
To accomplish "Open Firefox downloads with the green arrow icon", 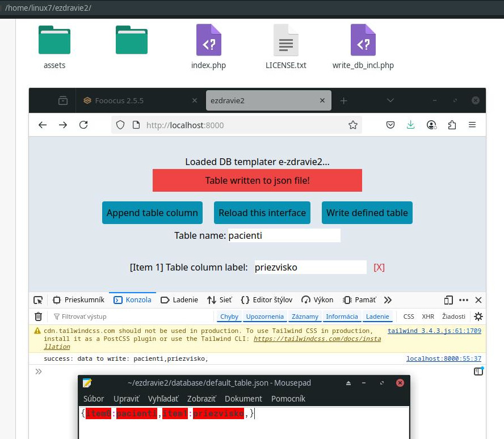I will tap(411, 125).
